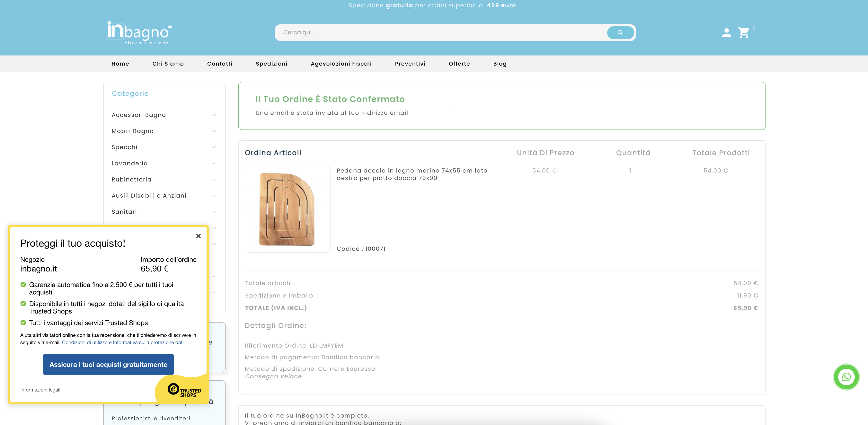Expand the Lavanderia category chevron

pyautogui.click(x=214, y=164)
